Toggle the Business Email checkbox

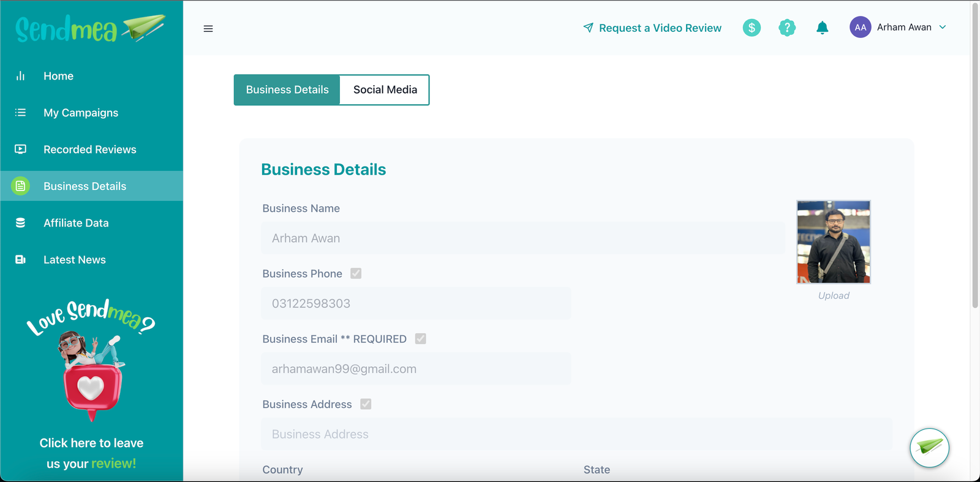[x=420, y=339]
